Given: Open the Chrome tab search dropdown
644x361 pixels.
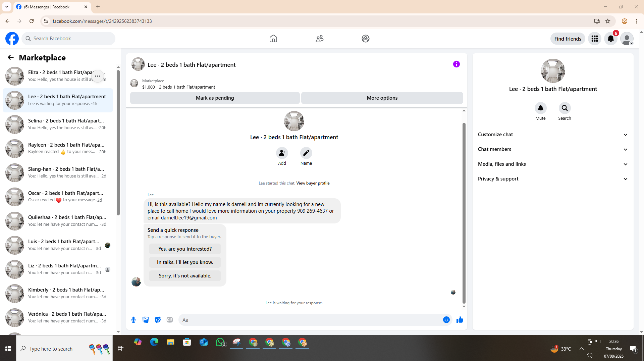Looking at the screenshot, I should pyautogui.click(x=7, y=7).
